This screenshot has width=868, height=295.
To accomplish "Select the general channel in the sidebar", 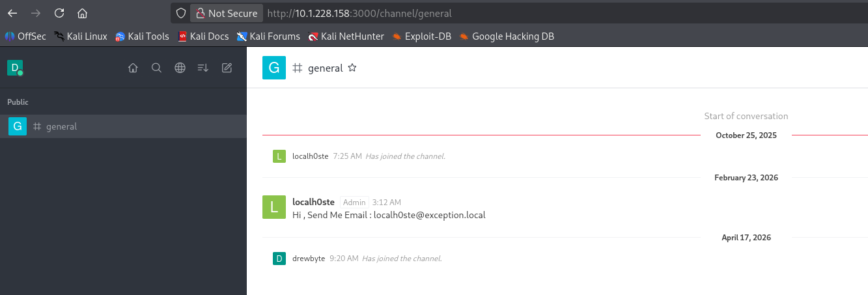I will [61, 126].
